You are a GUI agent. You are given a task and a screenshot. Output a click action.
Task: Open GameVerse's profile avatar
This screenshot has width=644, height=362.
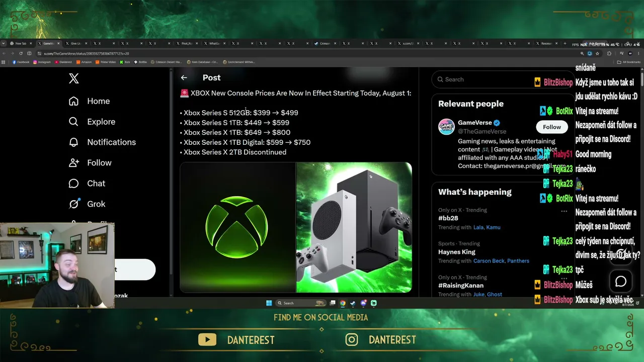tap(446, 127)
